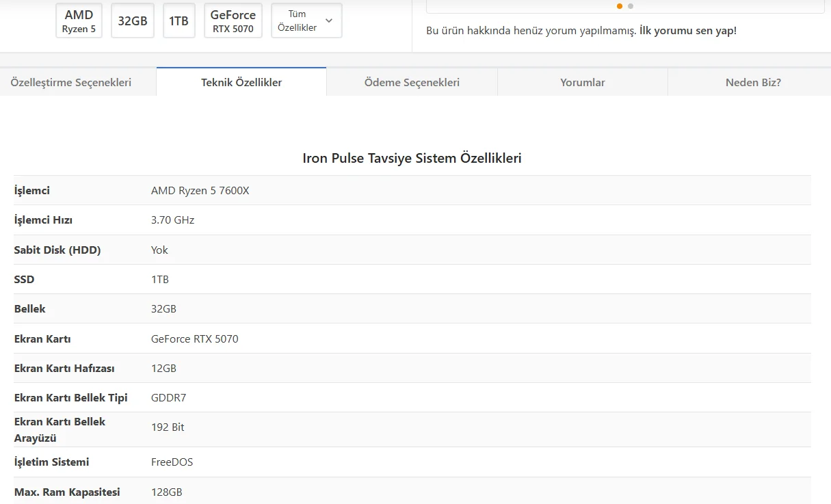Click the 3.70 GHz processor speed value
Image resolution: width=831 pixels, height=504 pixels.
coord(173,220)
